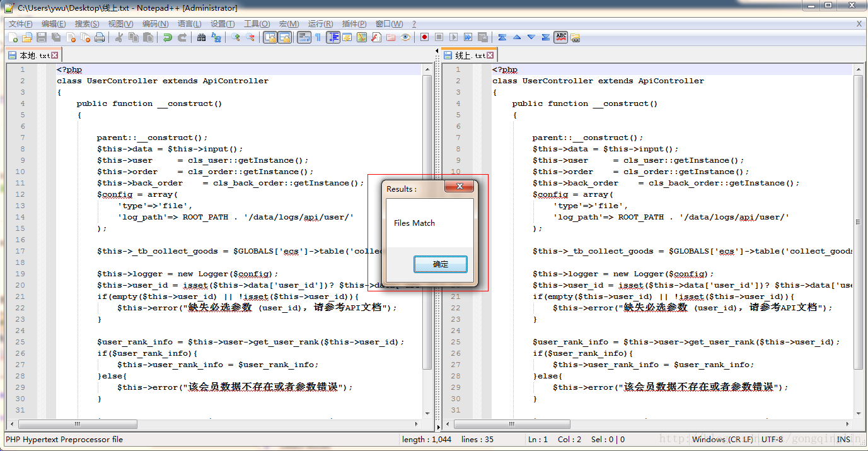The image size is (868, 451).
Task: Click Save Recorded Macro icon
Action: coord(482,37)
